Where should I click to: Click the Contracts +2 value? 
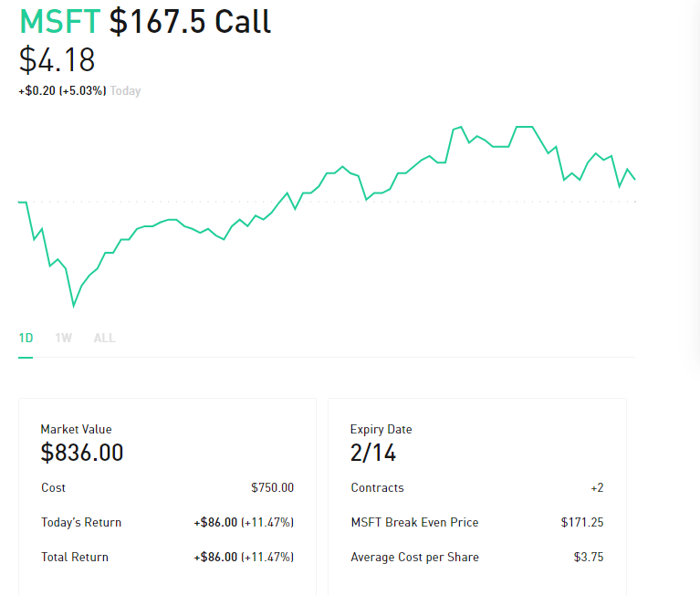point(597,487)
